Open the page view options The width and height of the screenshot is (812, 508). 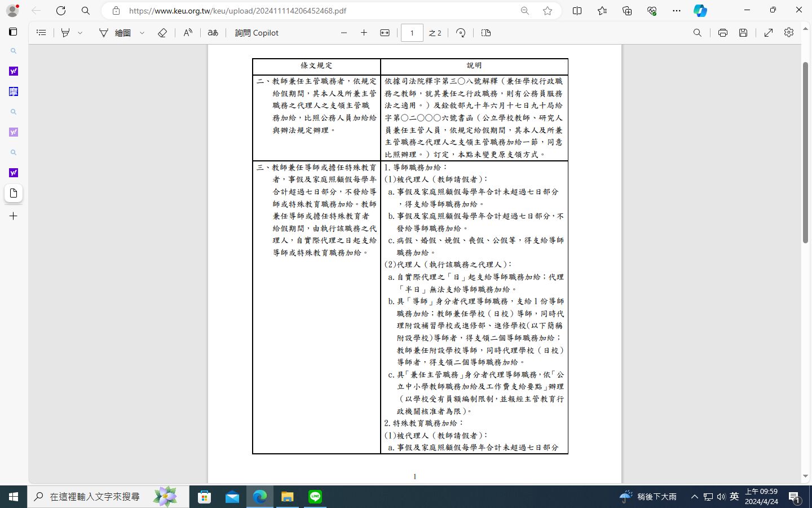tap(486, 33)
